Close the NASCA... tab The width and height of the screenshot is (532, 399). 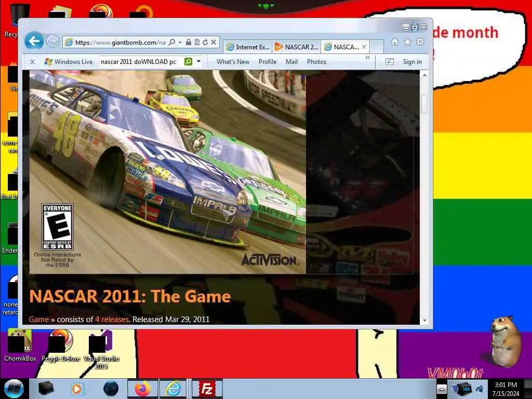[364, 47]
